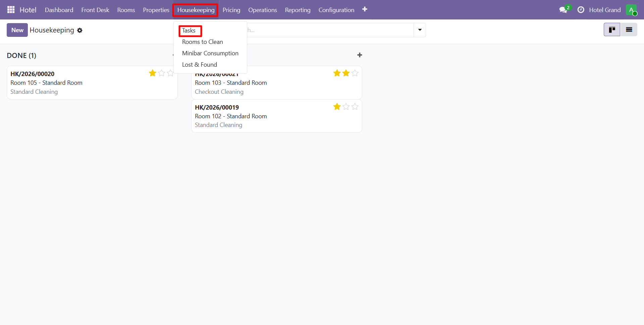
Task: Click the first yellow star on HK/2026/00020
Action: point(153,73)
